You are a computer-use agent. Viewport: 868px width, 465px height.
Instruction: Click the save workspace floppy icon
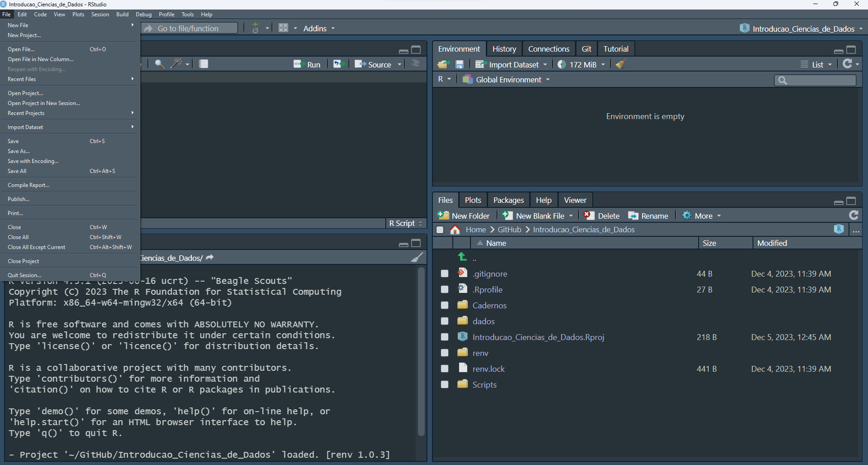(460, 64)
